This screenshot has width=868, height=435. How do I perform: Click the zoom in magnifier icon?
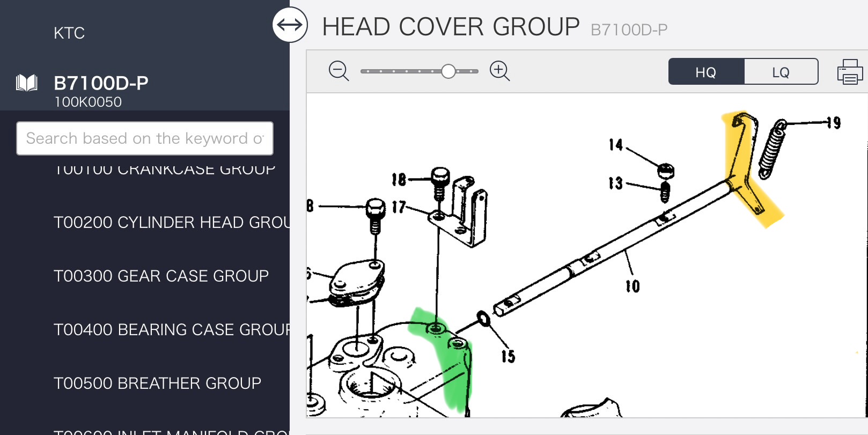pos(499,71)
